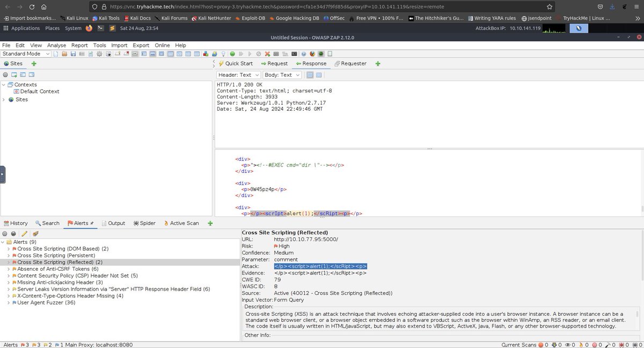Click the Persist Session floppy disk icon

click(x=73, y=54)
